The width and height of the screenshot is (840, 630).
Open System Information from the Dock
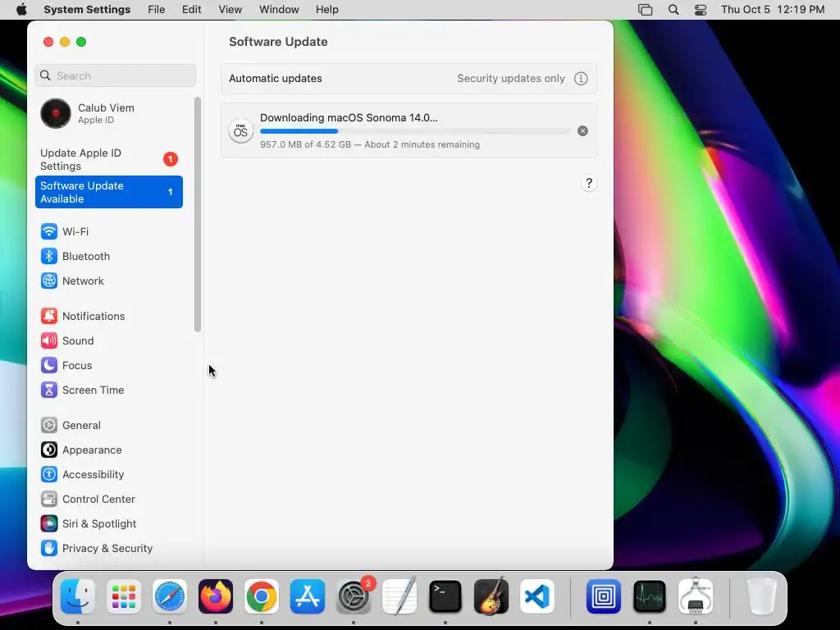pos(696,596)
